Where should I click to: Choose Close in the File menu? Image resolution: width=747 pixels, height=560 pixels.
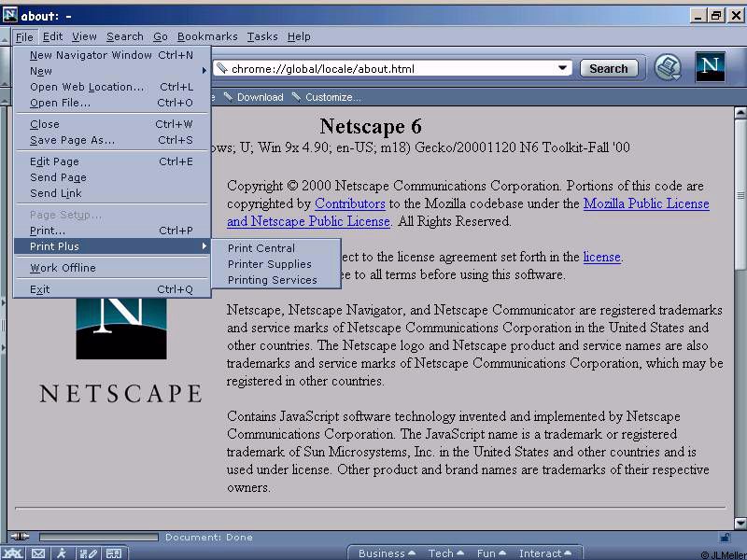click(x=112, y=124)
